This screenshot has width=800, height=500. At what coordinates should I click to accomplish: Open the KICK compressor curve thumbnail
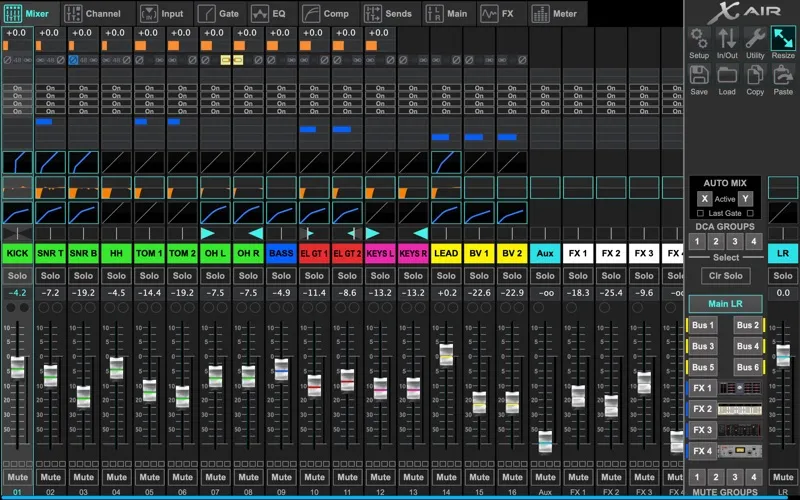click(x=17, y=213)
